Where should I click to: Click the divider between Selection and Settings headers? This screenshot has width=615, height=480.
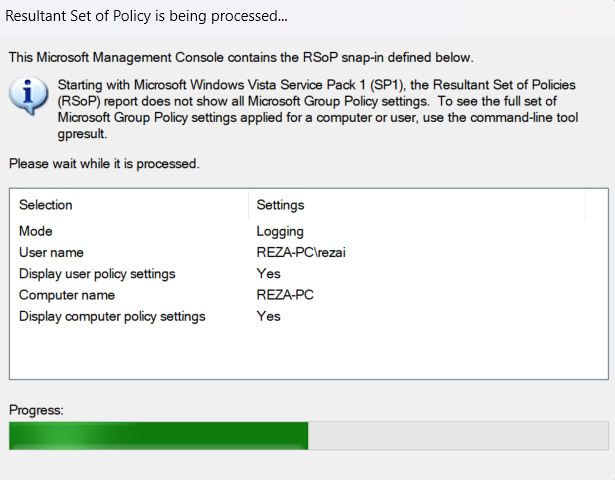(x=248, y=205)
